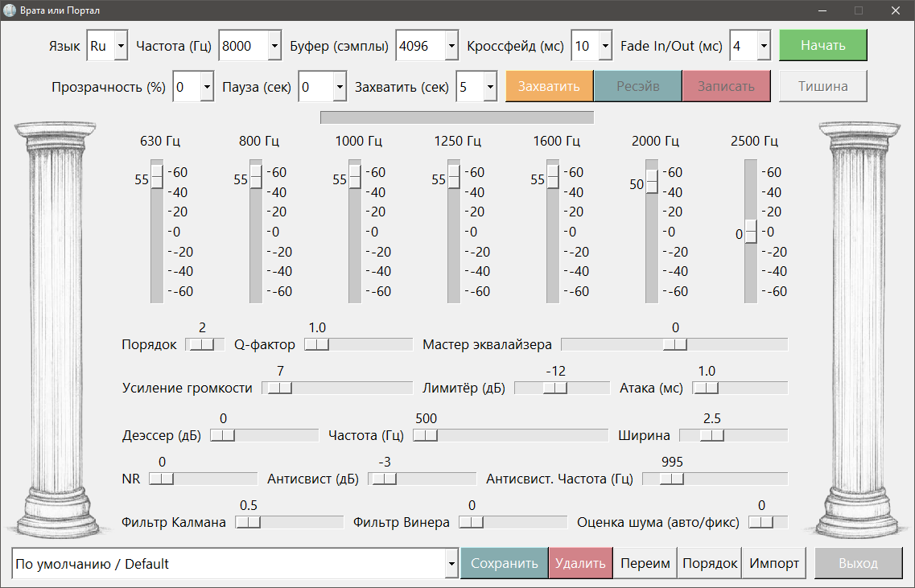Open the Язык language dropdown

click(121, 46)
